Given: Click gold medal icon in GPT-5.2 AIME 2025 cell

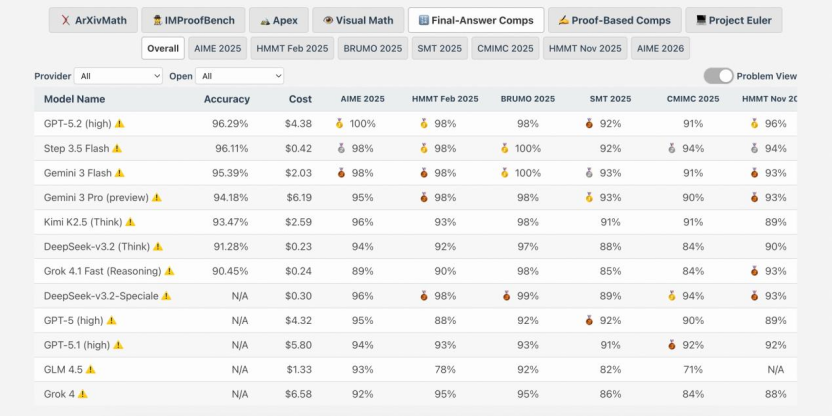Looking at the screenshot, I should pyautogui.click(x=339, y=124).
